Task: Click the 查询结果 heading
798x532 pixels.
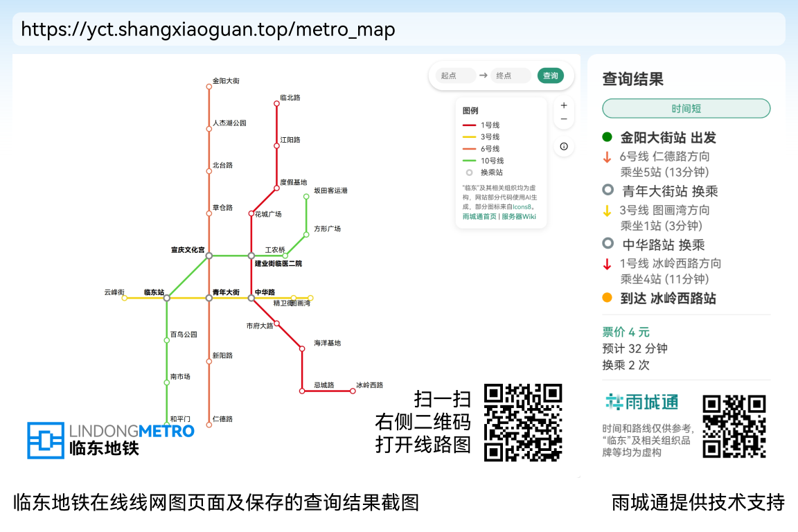Action: 632,80
